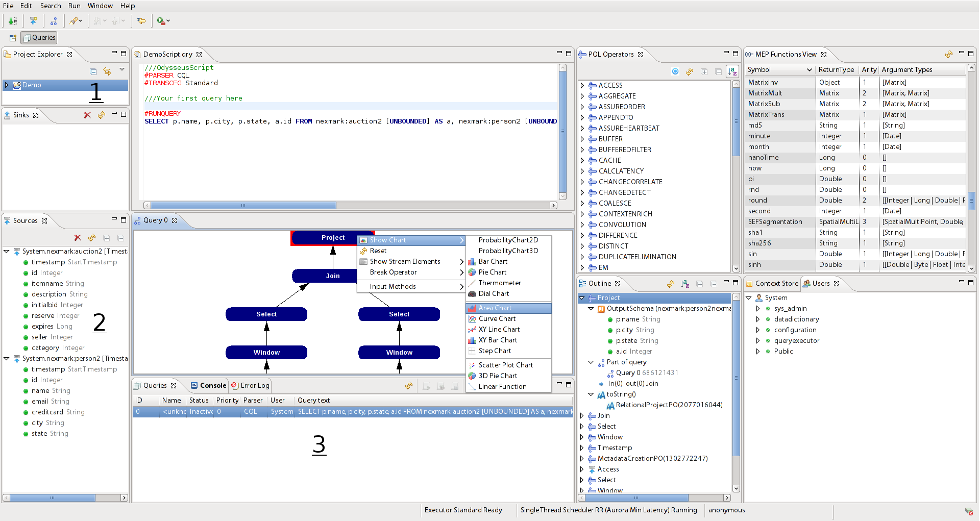Viewport: 980px width, 521px height.
Task: Refresh the Sinks view
Action: click(x=102, y=115)
